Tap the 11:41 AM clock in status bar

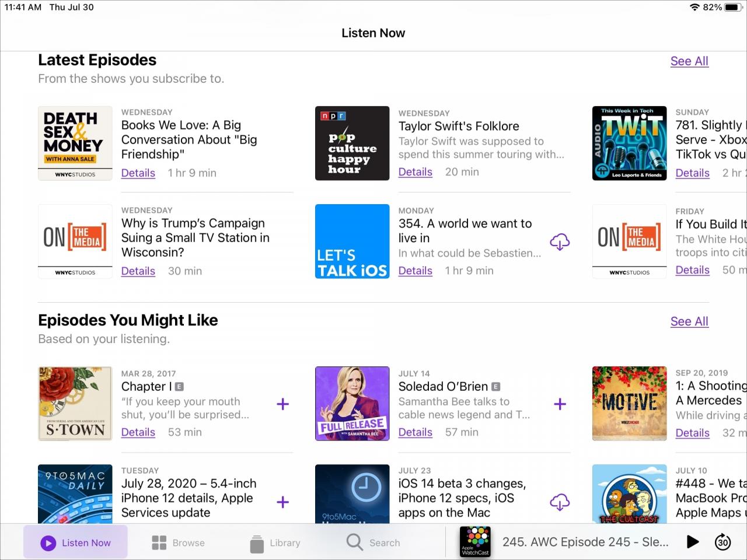click(x=23, y=8)
